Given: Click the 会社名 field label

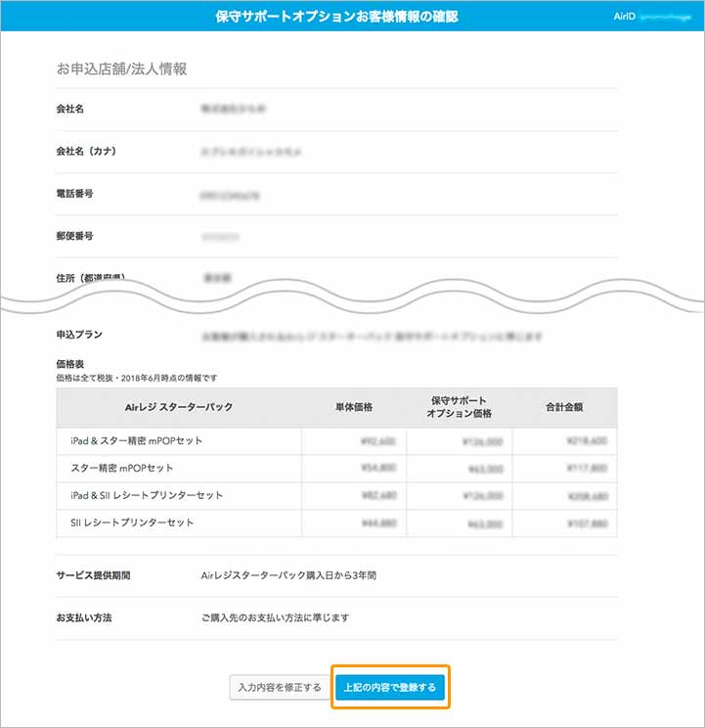Looking at the screenshot, I should (70, 109).
